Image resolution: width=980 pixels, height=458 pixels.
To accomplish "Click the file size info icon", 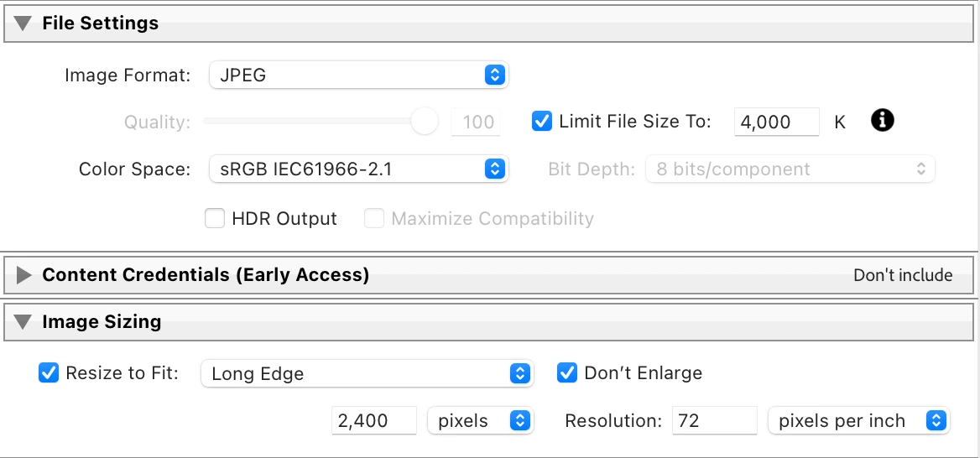I will (883, 121).
